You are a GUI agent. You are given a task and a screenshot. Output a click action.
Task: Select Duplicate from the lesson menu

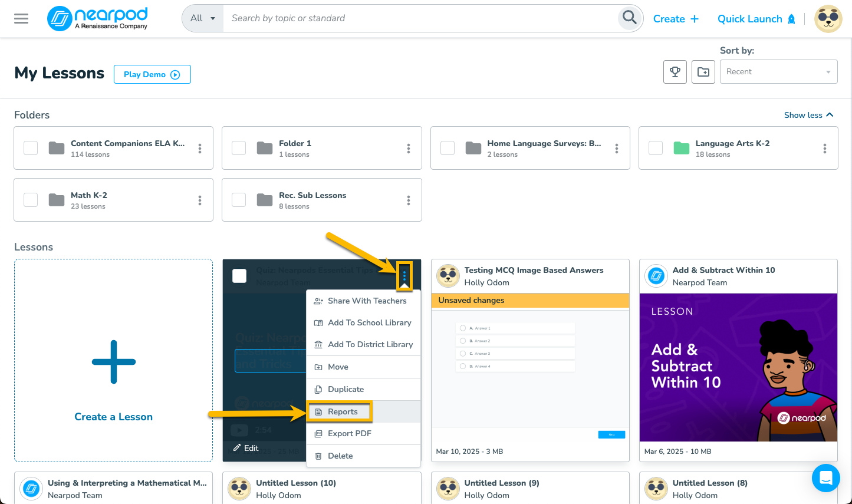[363, 389]
